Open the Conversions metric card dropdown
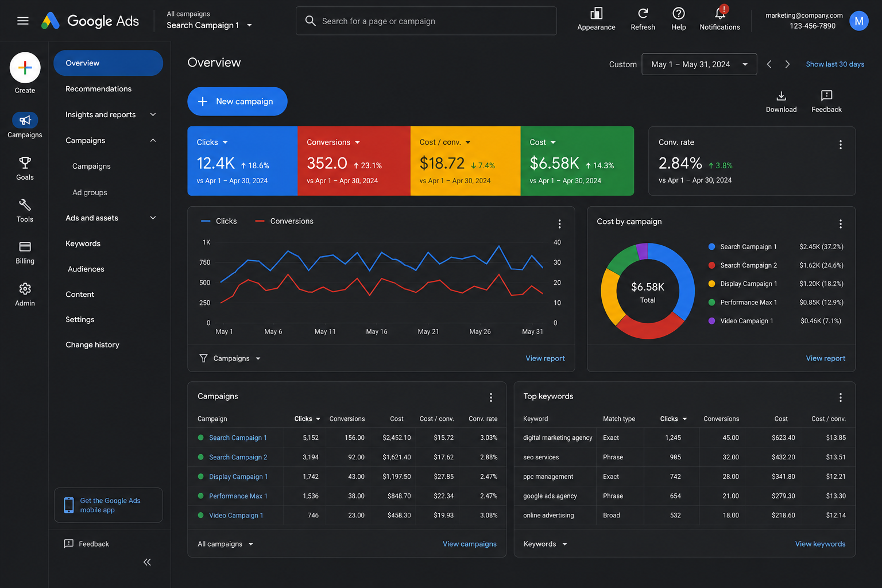This screenshot has height=588, width=882. [x=334, y=142]
